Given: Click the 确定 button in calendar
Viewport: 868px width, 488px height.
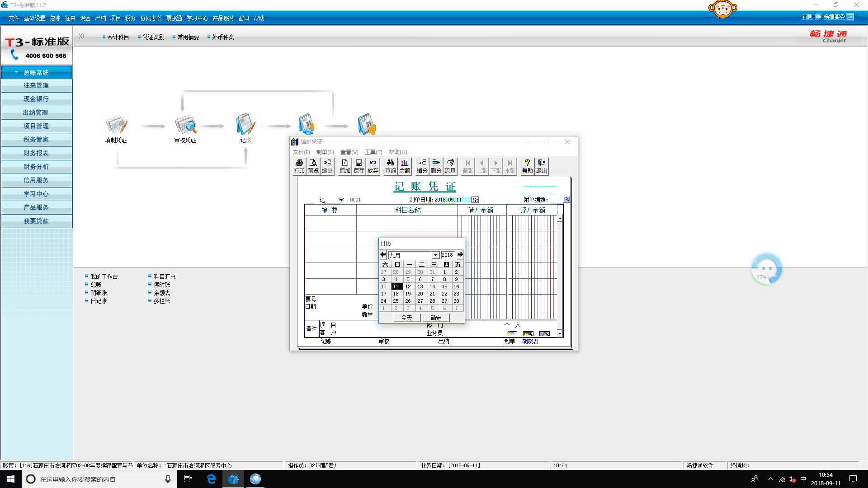Looking at the screenshot, I should [x=436, y=318].
